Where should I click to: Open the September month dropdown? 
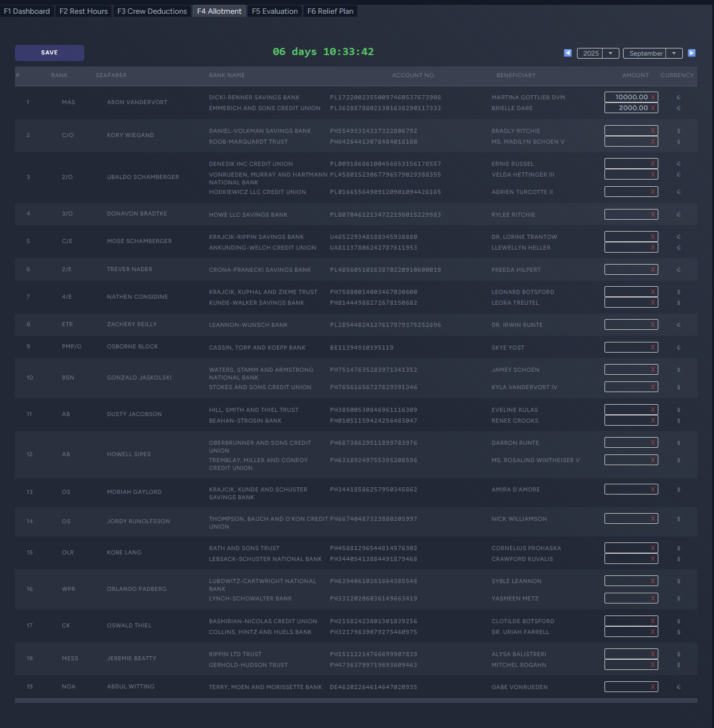click(652, 53)
